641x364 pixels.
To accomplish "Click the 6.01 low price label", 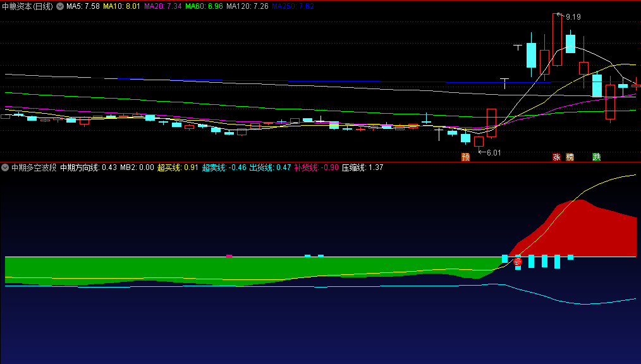I will coord(494,153).
